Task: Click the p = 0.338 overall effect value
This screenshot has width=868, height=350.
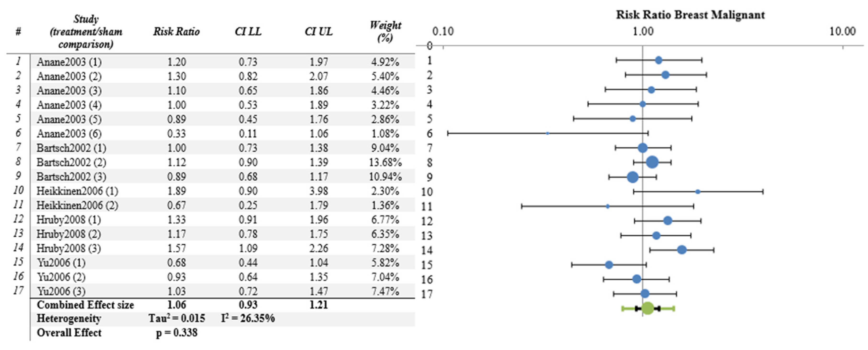Action: click(x=176, y=333)
